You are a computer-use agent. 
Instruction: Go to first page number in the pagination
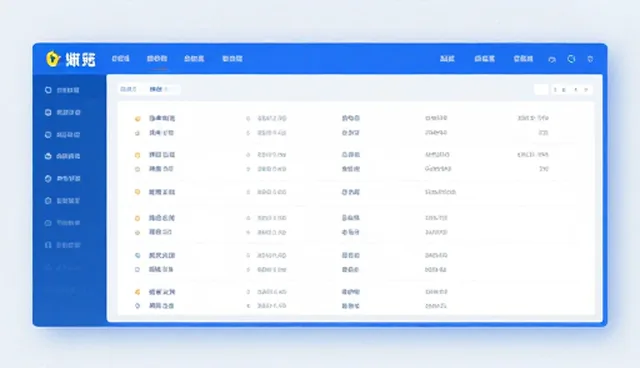point(555,89)
